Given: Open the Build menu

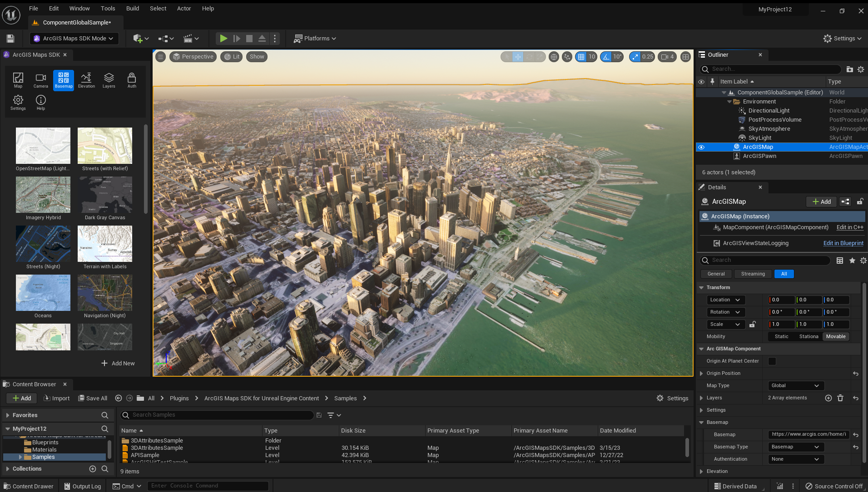Looking at the screenshot, I should (133, 9).
